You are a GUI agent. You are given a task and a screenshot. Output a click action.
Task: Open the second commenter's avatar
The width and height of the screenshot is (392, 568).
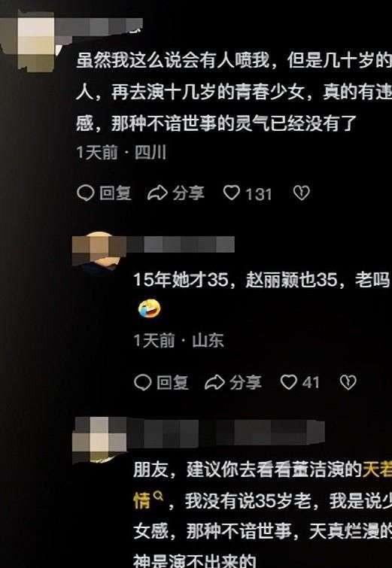[x=99, y=251]
